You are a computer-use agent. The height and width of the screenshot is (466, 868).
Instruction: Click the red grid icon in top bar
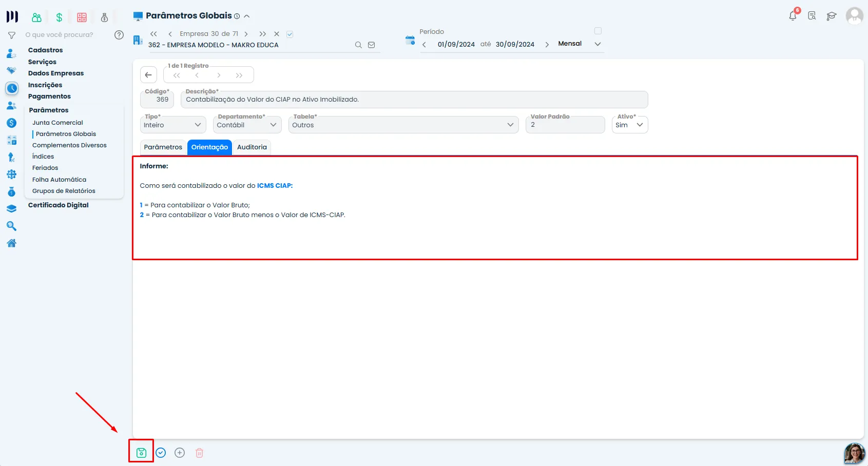tap(82, 17)
